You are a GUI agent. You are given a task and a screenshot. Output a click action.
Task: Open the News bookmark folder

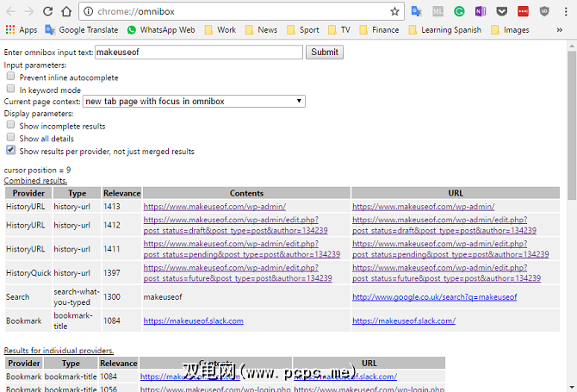coord(261,30)
